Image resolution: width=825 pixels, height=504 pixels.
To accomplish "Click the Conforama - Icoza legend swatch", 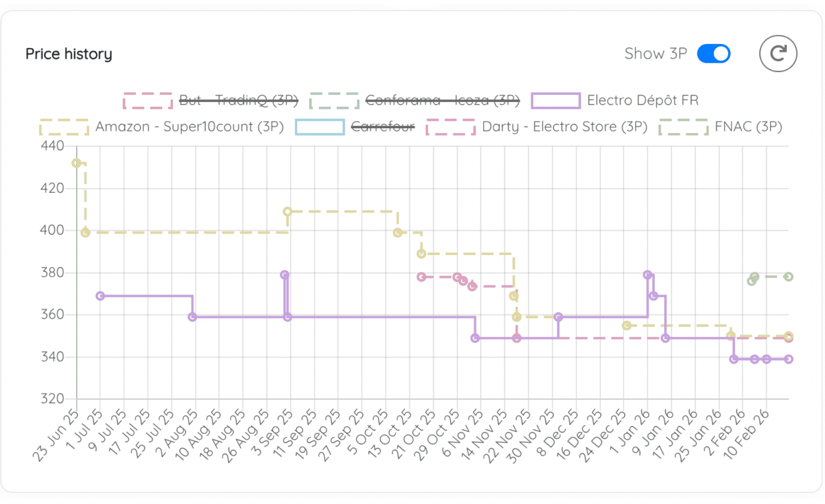I will tap(334, 100).
